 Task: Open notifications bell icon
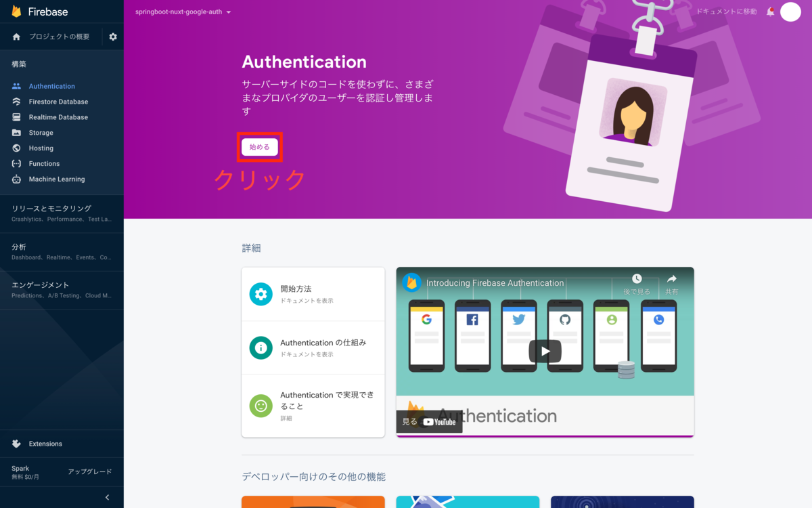770,12
